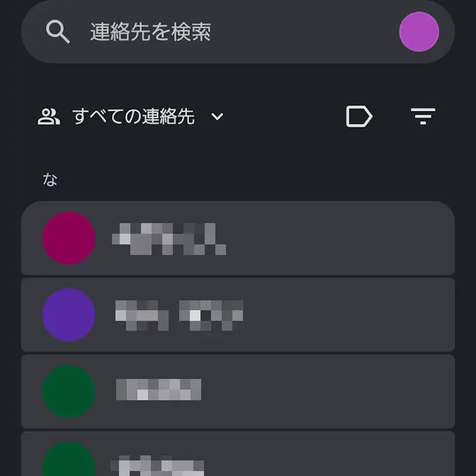Image resolution: width=476 pixels, height=476 pixels.
Task: Click the people icon beside すべての連絡先
Action: (49, 117)
